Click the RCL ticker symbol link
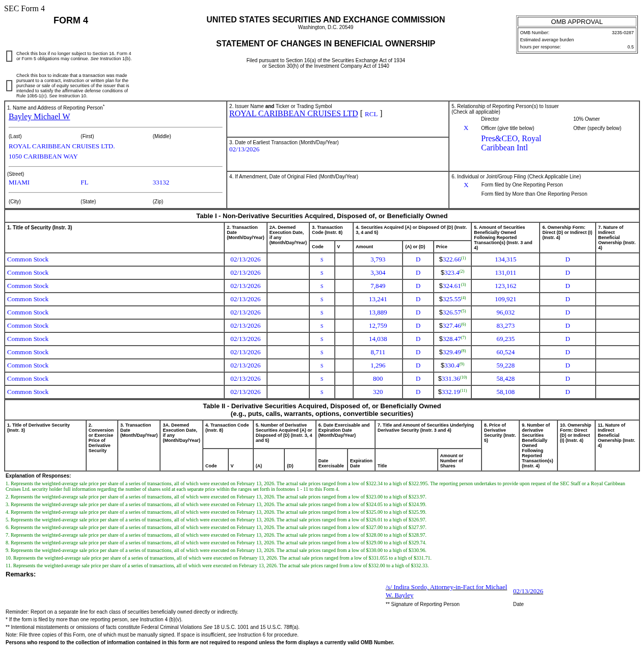 tap(371, 114)
